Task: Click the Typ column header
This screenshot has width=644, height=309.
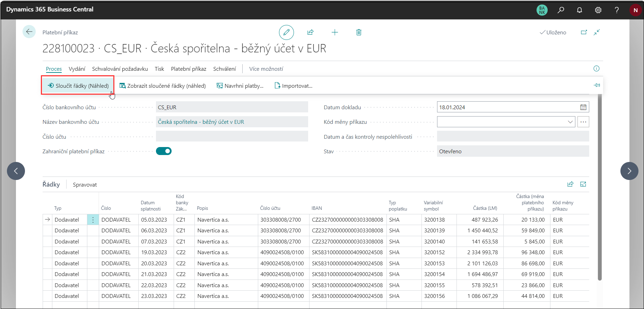Action: click(58, 208)
